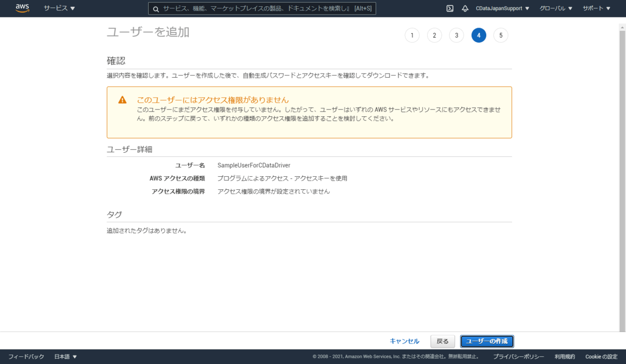Open the notifications bell icon
This screenshot has width=626, height=364.
coord(465,8)
